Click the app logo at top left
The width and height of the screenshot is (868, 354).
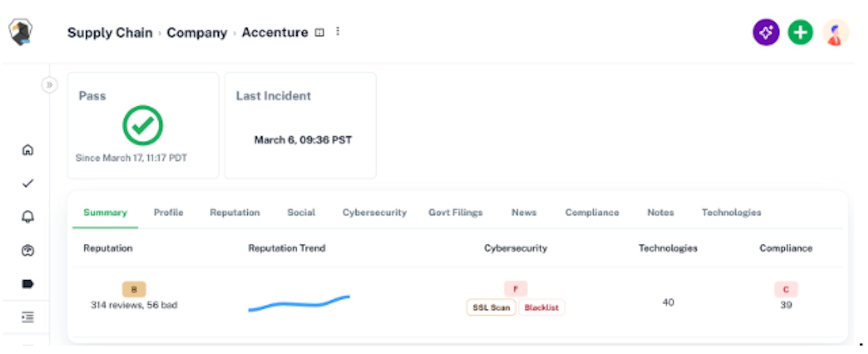click(20, 32)
